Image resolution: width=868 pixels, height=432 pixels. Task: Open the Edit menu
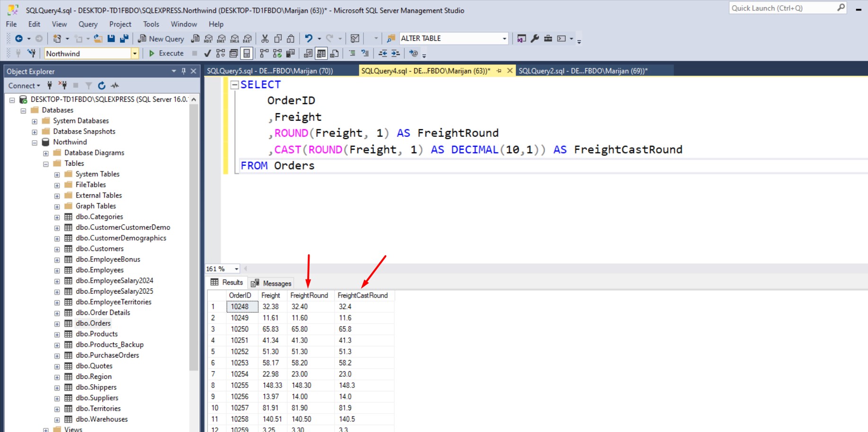34,24
